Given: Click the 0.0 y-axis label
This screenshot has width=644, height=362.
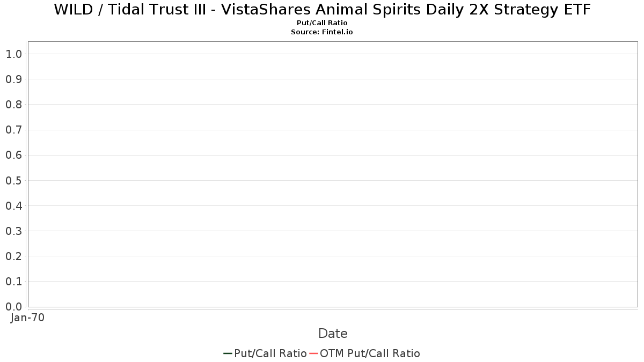Looking at the screenshot, I should coord(13,306).
